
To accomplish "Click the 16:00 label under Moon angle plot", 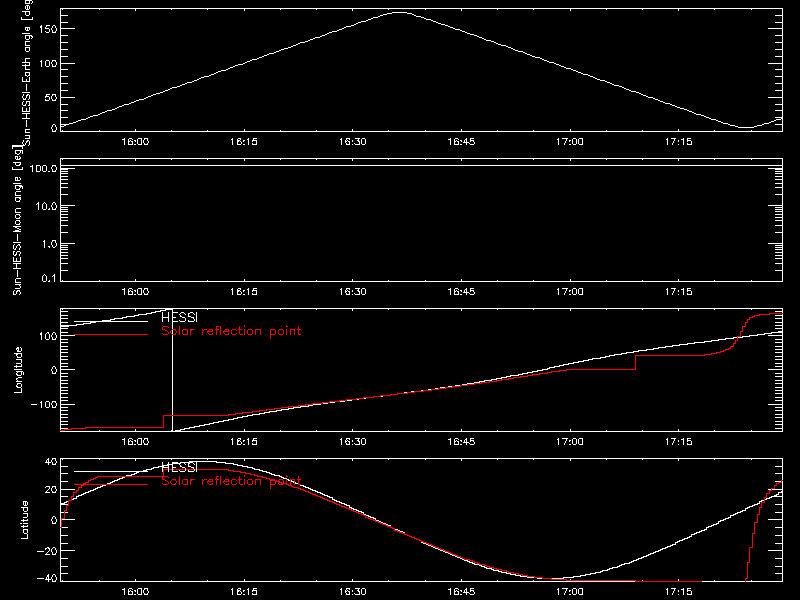I will [135, 292].
